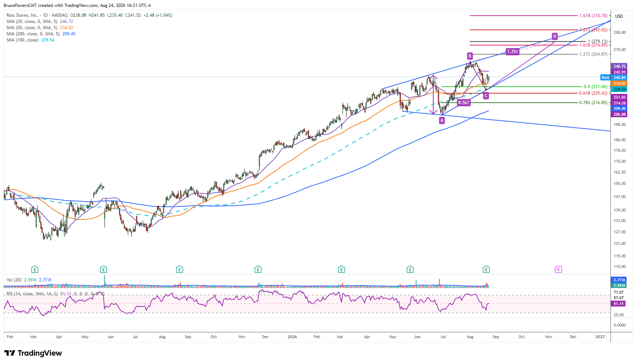Click the 1.618 (274.89) Fibonacci label
Screen dimensions: 636x364
coord(593,45)
